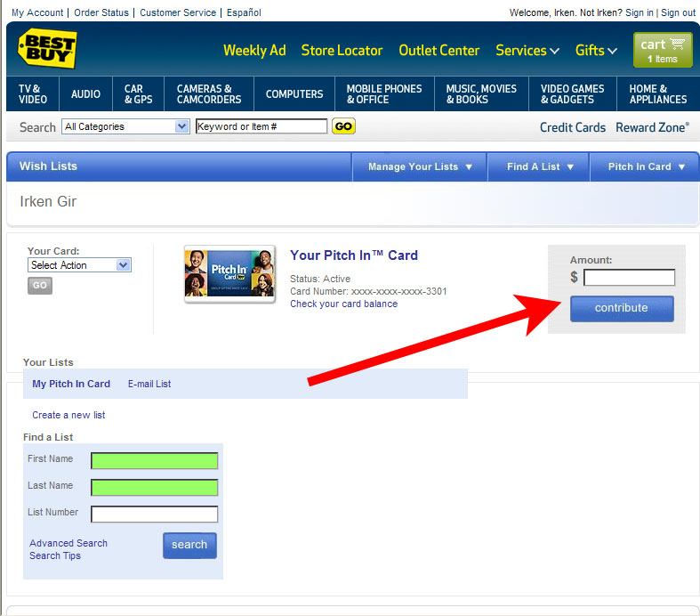Click the Check your card balance link

click(343, 304)
